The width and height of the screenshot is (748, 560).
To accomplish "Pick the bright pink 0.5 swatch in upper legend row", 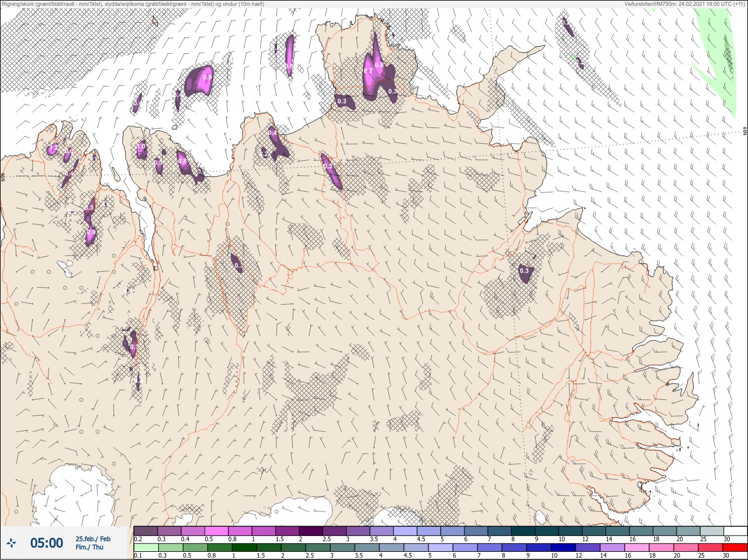I will pos(216,531).
